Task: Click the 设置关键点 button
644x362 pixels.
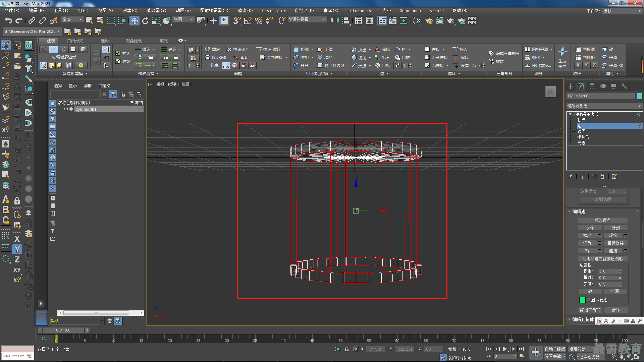Action: (555, 356)
